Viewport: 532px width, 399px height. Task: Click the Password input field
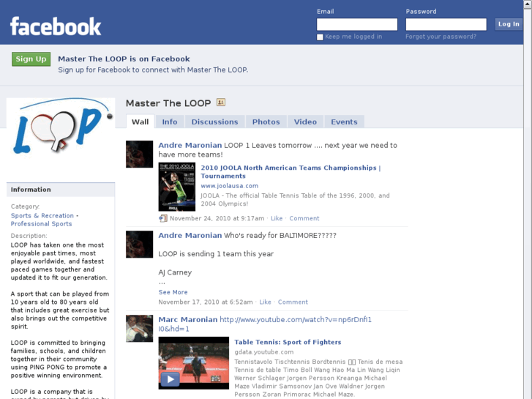coord(446,24)
